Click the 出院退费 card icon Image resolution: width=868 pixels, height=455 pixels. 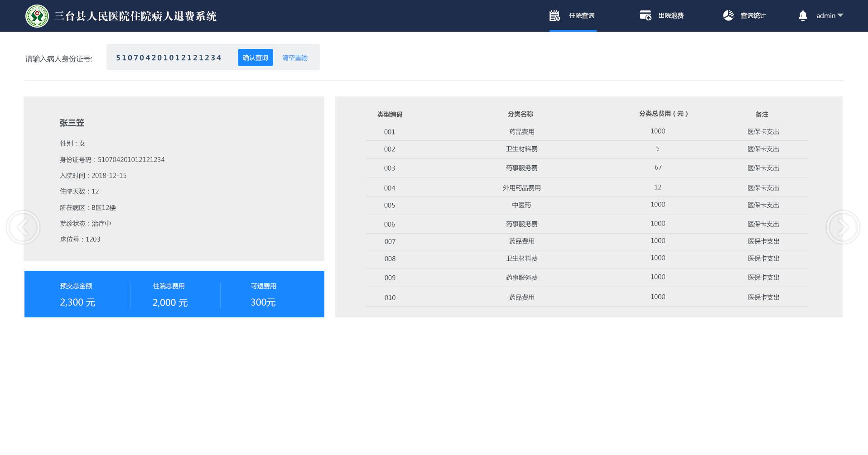[x=645, y=16]
